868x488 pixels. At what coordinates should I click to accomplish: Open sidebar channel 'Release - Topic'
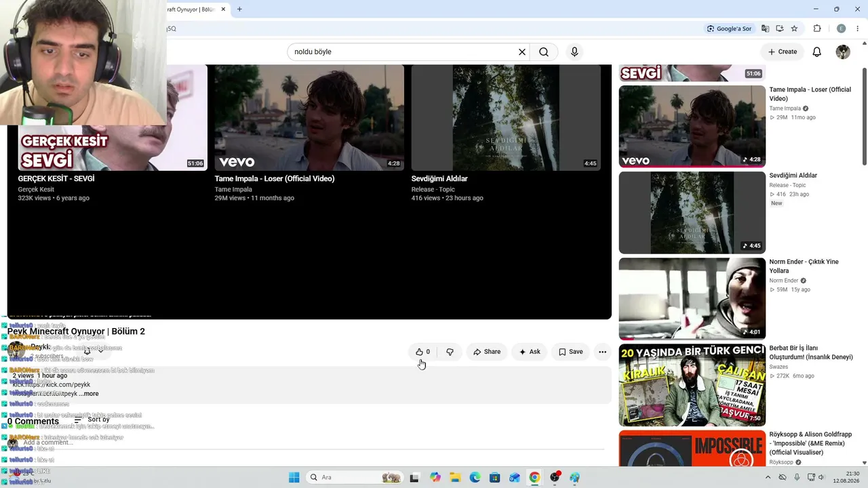788,185
